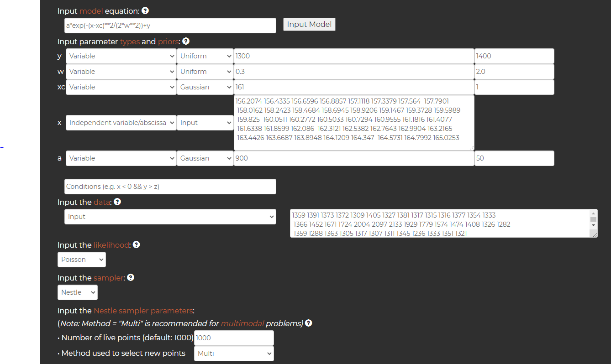Click the help icon next to data input
This screenshot has height=364, width=611.
click(117, 201)
